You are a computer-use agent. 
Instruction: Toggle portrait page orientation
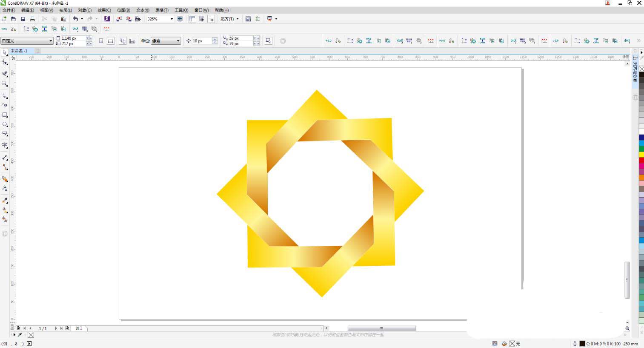101,41
